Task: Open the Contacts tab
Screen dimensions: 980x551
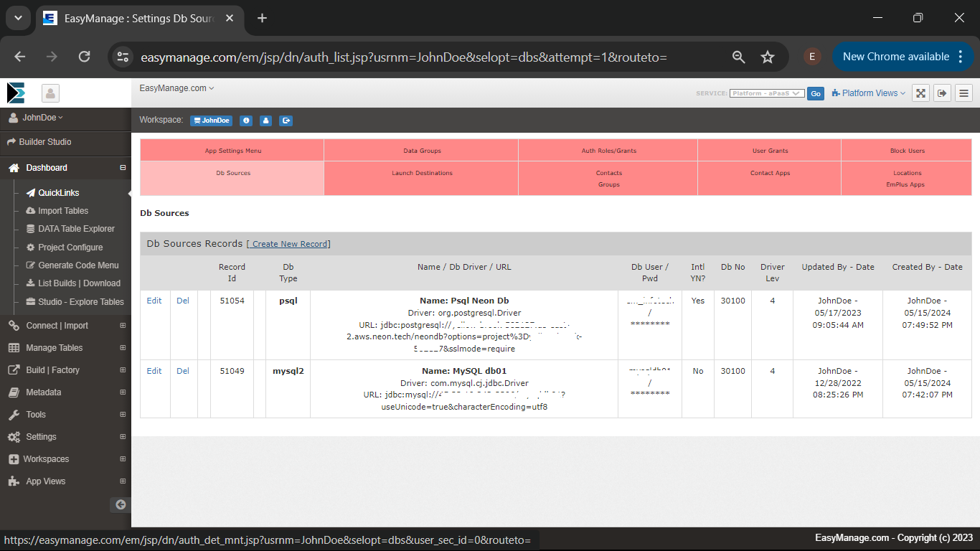Action: point(609,173)
